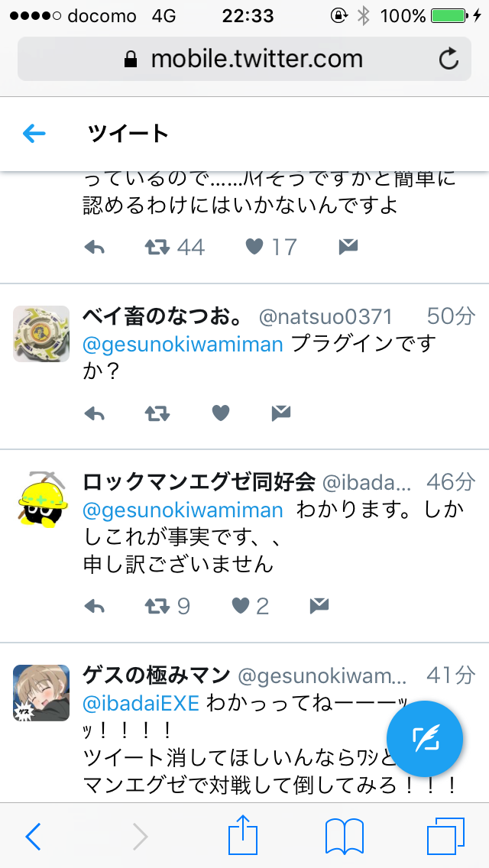This screenshot has height=868, width=489.
Task: Reload the page using the address bar refresh icon
Action: point(449,59)
